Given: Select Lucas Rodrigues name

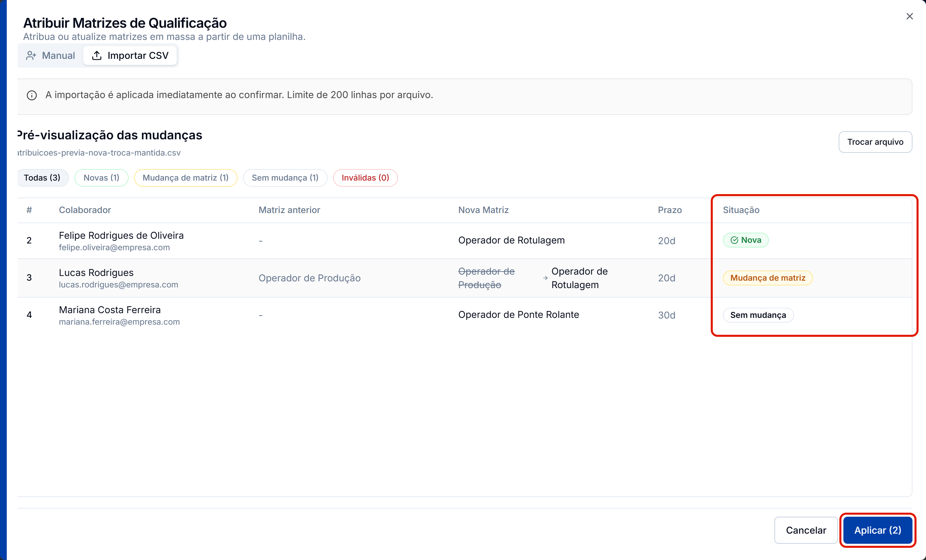Looking at the screenshot, I should pos(96,273).
